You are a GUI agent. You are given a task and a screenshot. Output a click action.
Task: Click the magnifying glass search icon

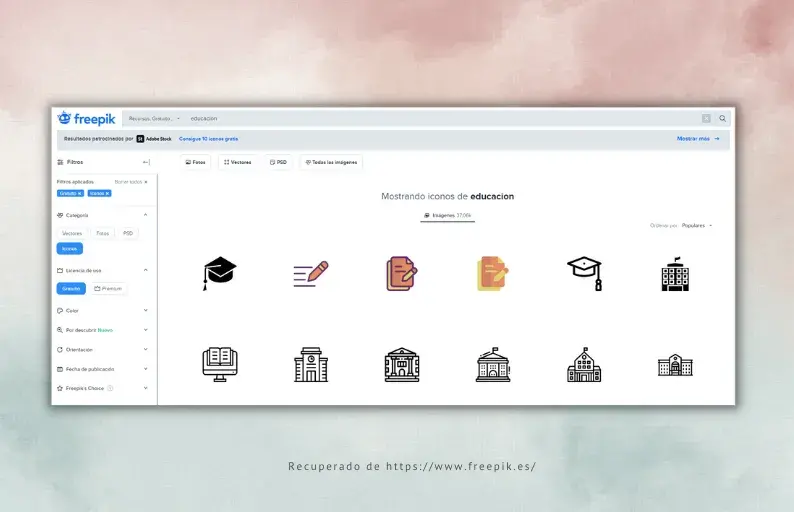[723, 119]
